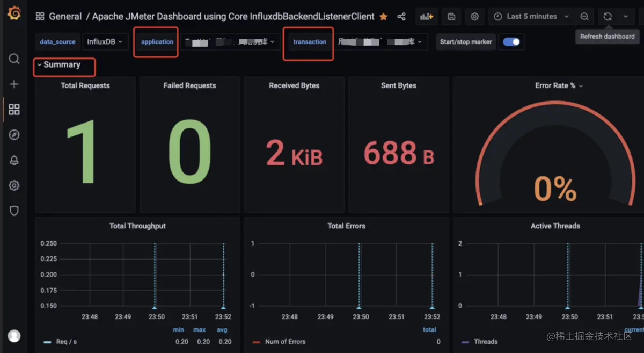
Task: Click the 2 KiB Received Bytes value
Action: 294,154
